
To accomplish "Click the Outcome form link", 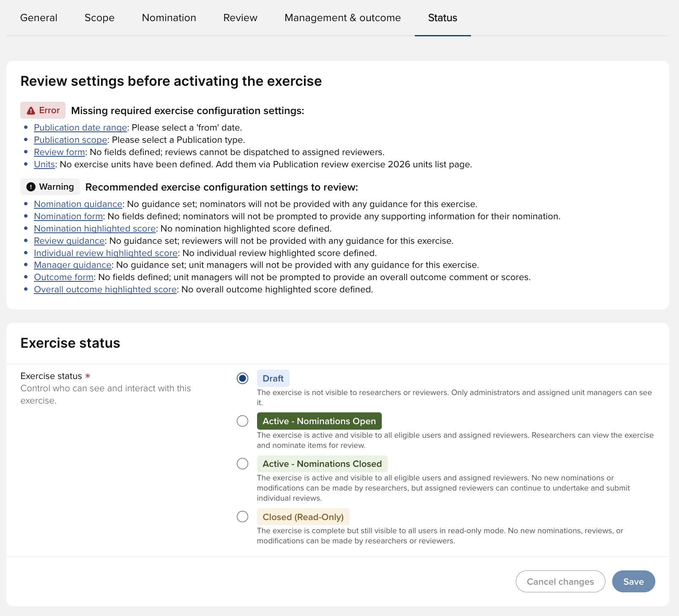I will [x=63, y=277].
